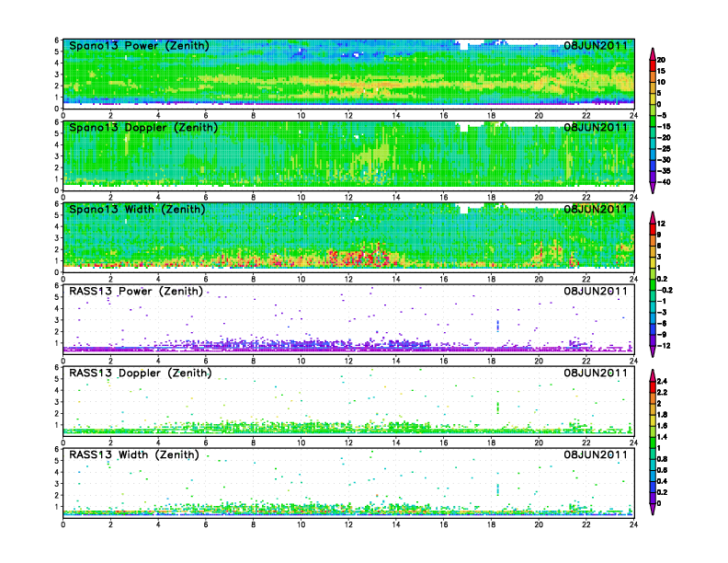Click blue vertical streak near hour 18 in RASS13 Power
The width and height of the screenshot is (728, 563).
click(497, 325)
